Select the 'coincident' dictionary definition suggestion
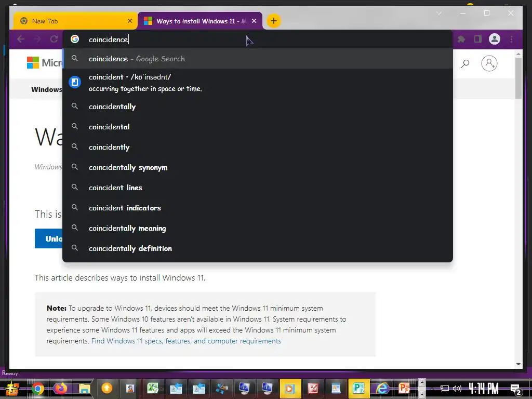This screenshot has height=399, width=532. 258,83
